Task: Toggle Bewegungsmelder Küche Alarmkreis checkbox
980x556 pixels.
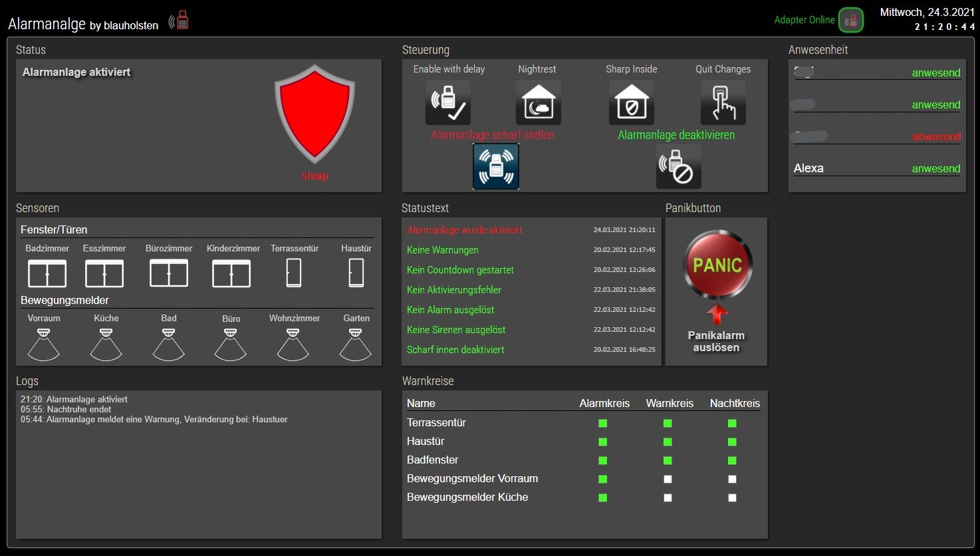Action: pyautogui.click(x=603, y=497)
